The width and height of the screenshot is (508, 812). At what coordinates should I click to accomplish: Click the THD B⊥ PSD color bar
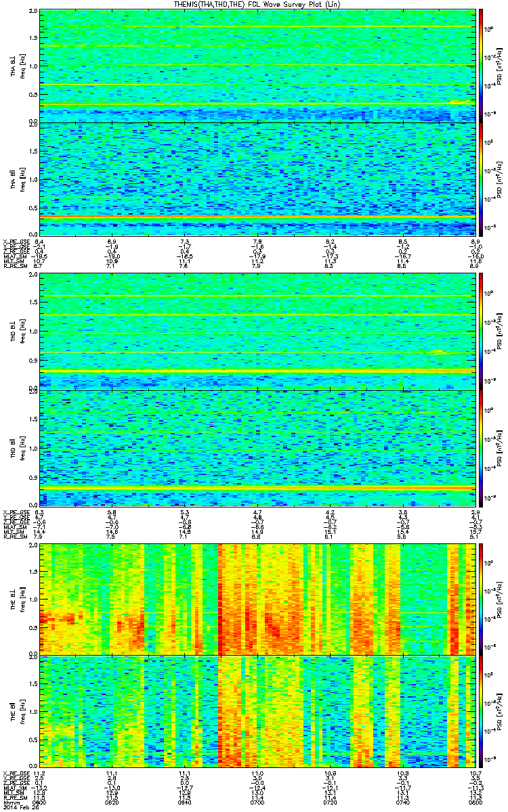480,331
